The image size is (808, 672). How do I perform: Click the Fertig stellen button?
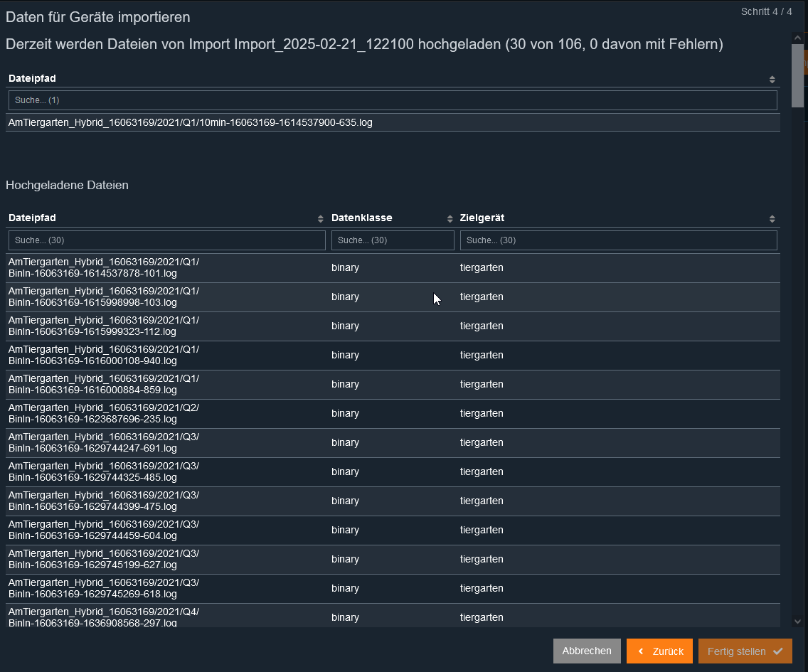pos(745,651)
